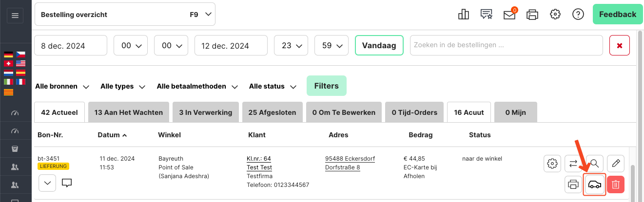Expand order bt-3451 row details chevron

coord(47,184)
